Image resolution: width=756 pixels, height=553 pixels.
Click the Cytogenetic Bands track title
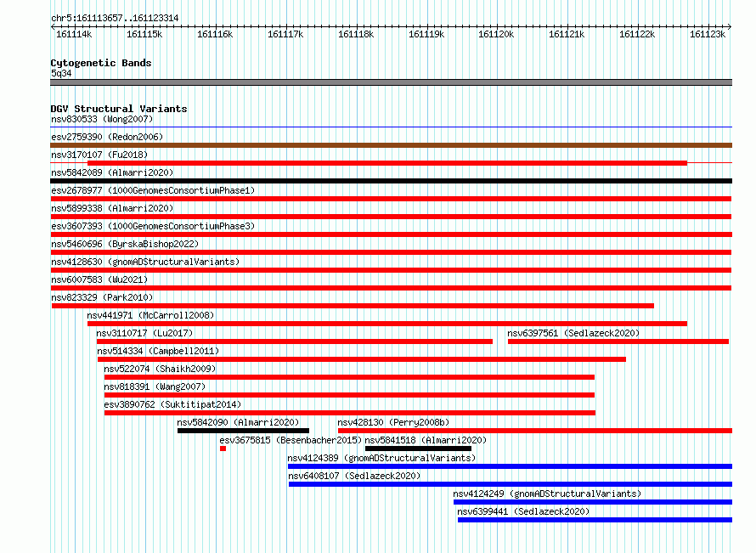tap(101, 63)
